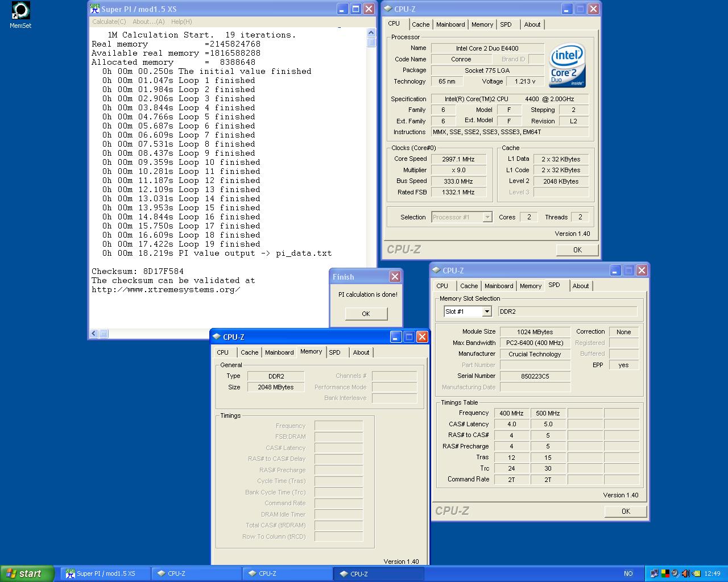Viewport: 728px width, 582px height.
Task: Click the http://www.xtremesystems.org/ text
Action: tap(166, 290)
